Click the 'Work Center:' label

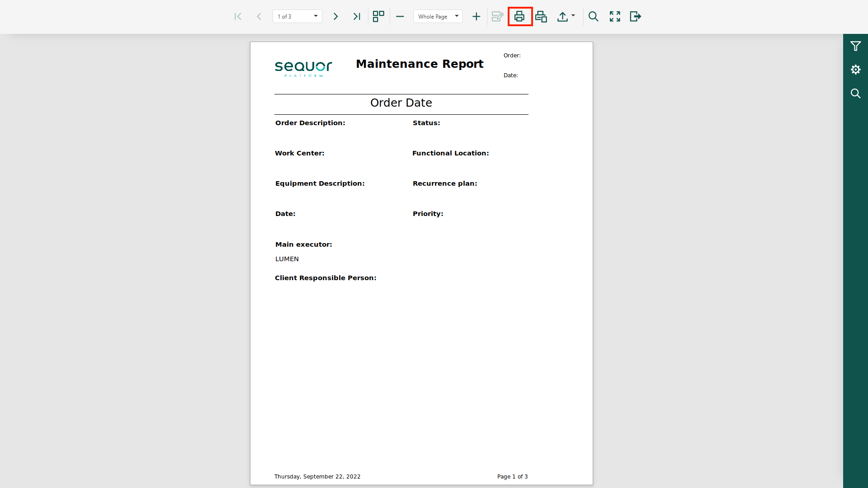point(300,153)
